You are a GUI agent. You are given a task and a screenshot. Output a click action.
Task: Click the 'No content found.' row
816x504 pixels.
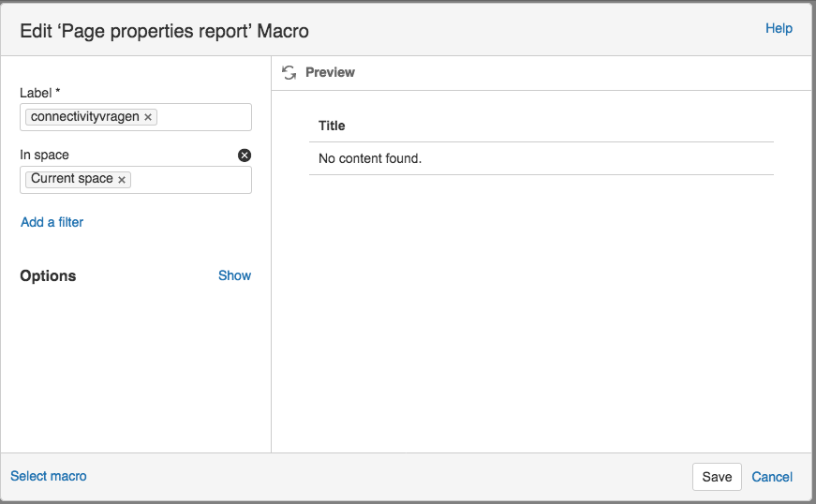(370, 158)
